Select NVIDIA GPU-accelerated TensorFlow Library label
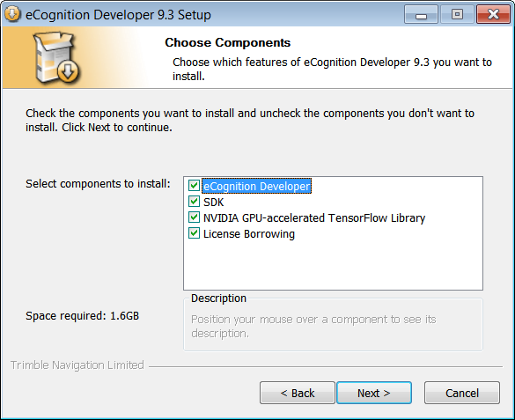Screen dimensions: 515x420 pos(314,217)
